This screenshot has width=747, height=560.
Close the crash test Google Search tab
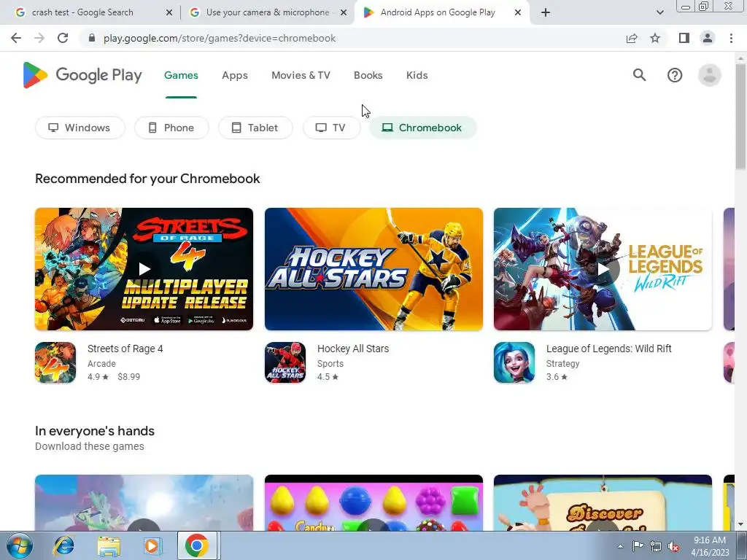(x=169, y=13)
